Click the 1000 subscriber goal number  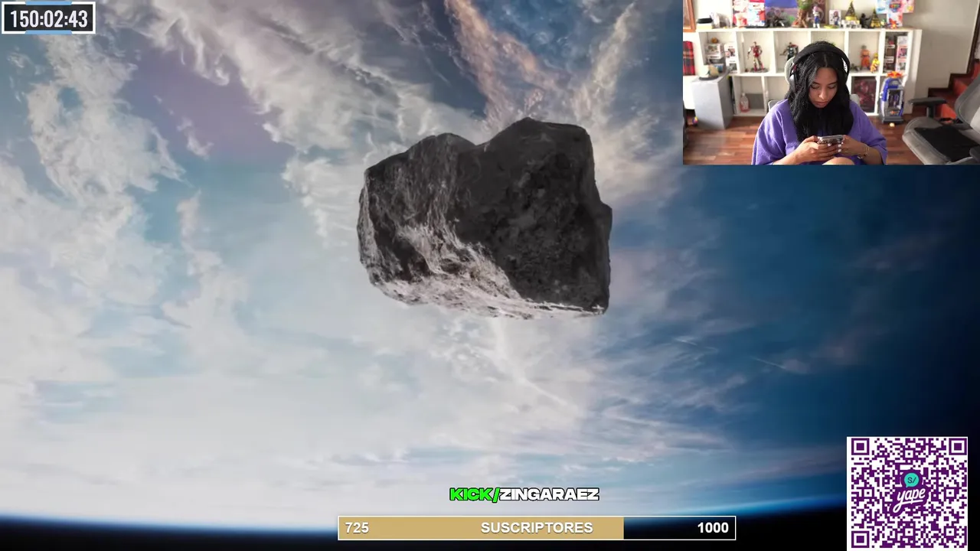pyautogui.click(x=713, y=528)
